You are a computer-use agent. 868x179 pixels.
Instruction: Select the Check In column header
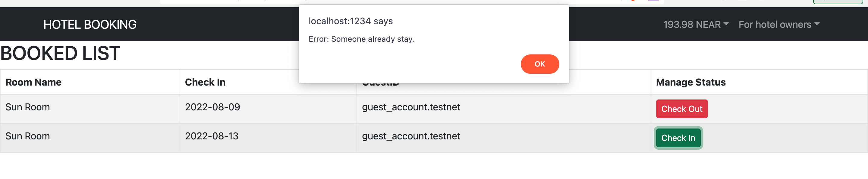[205, 82]
